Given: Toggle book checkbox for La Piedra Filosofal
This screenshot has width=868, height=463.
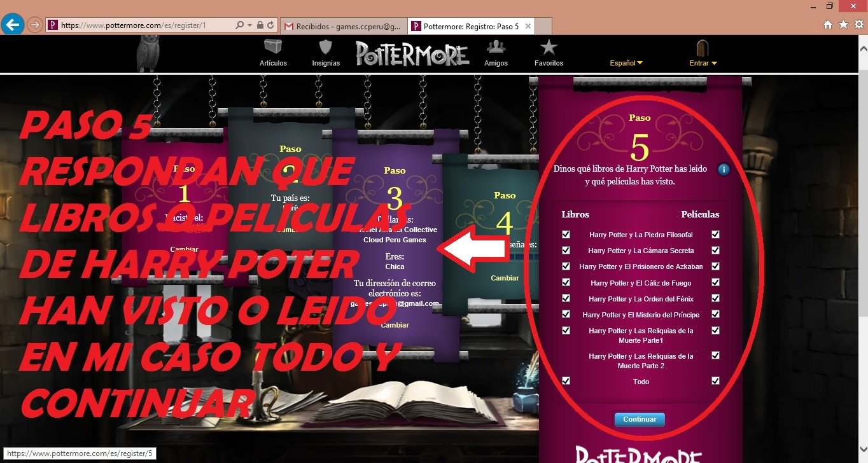Looking at the screenshot, I should [x=566, y=234].
